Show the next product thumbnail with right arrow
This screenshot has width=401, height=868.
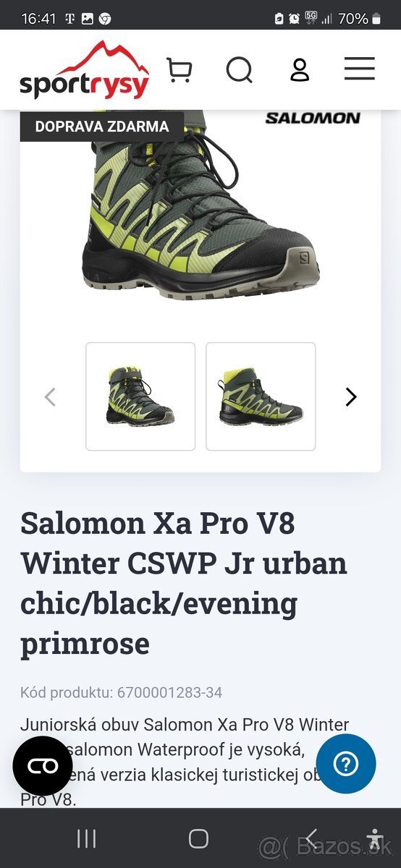[351, 396]
